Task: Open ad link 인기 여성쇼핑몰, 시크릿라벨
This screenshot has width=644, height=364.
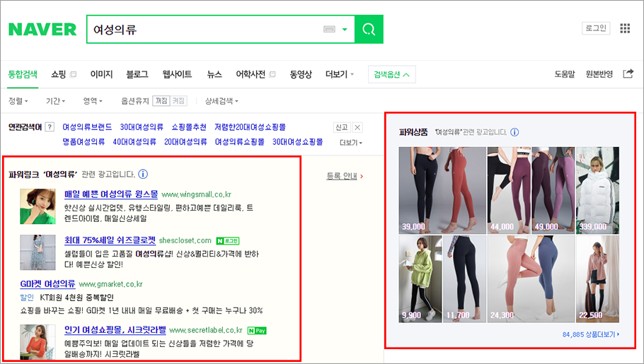Action: tap(115, 330)
